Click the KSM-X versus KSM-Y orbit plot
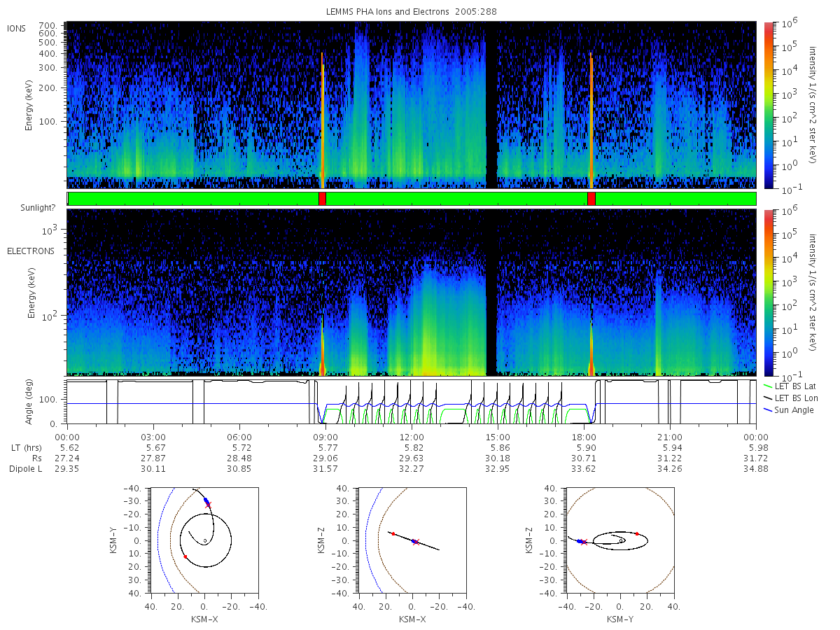The image size is (840, 630). pos(203,540)
